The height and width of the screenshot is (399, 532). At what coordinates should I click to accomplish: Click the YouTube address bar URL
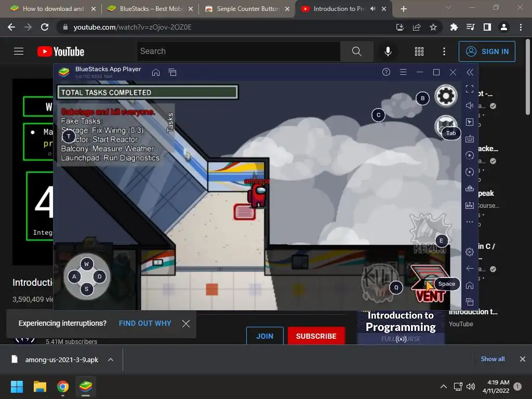click(x=132, y=27)
